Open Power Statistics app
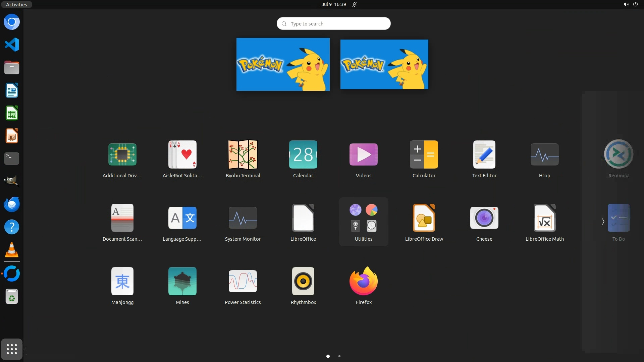 coord(243,281)
